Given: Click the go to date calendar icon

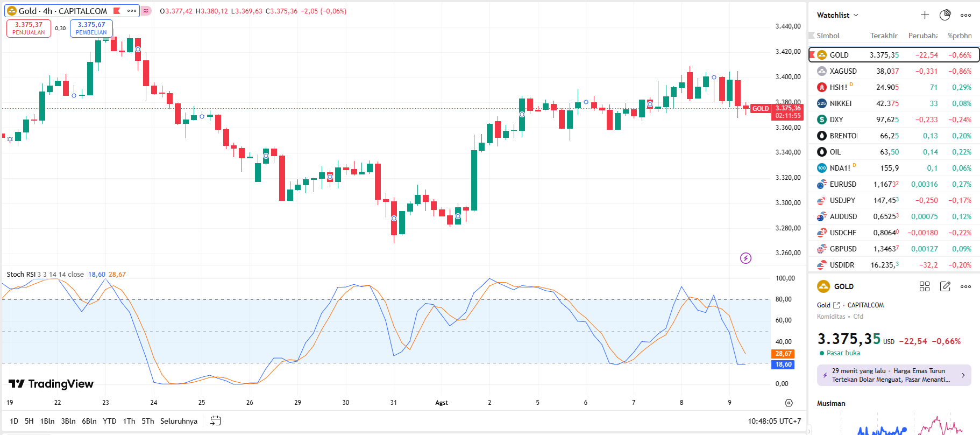Looking at the screenshot, I should [215, 421].
